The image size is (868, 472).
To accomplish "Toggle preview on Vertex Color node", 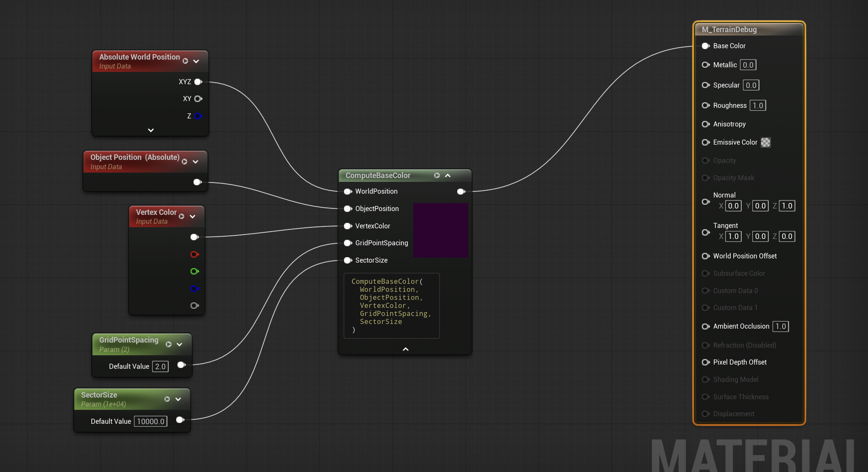I will [x=182, y=217].
